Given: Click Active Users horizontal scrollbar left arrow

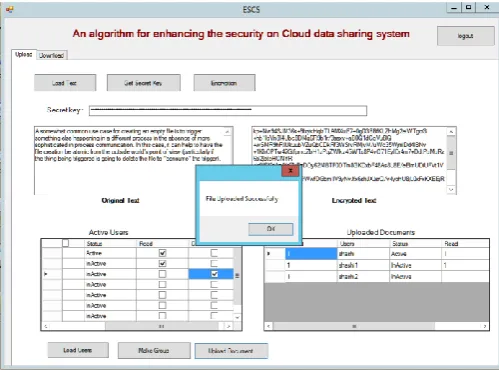Looking at the screenshot, I should tap(46, 326).
